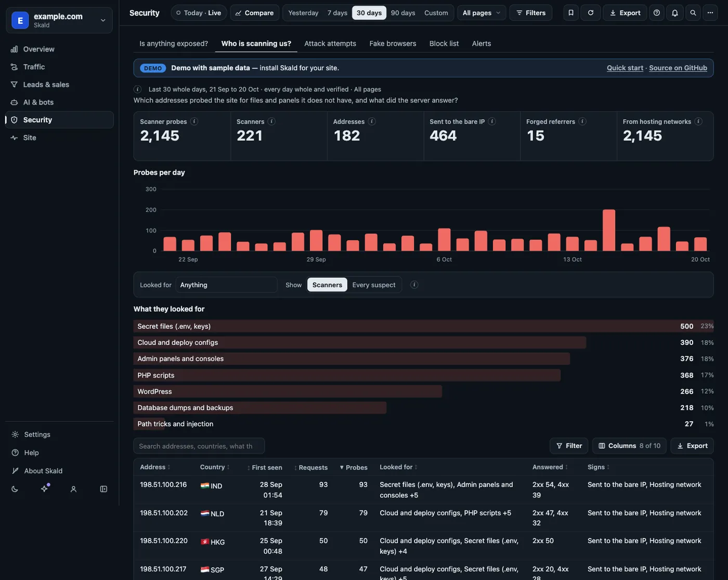Image resolution: width=728 pixels, height=580 pixels.
Task: Open Traffic in the sidebar
Action: click(x=59, y=67)
